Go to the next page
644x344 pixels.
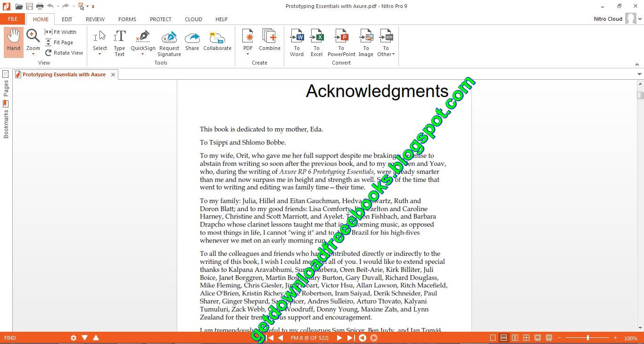tap(339, 338)
